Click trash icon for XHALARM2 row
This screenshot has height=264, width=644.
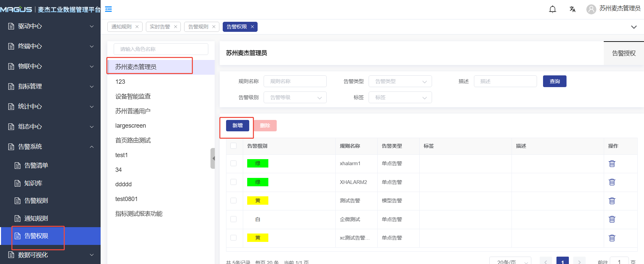[612, 182]
